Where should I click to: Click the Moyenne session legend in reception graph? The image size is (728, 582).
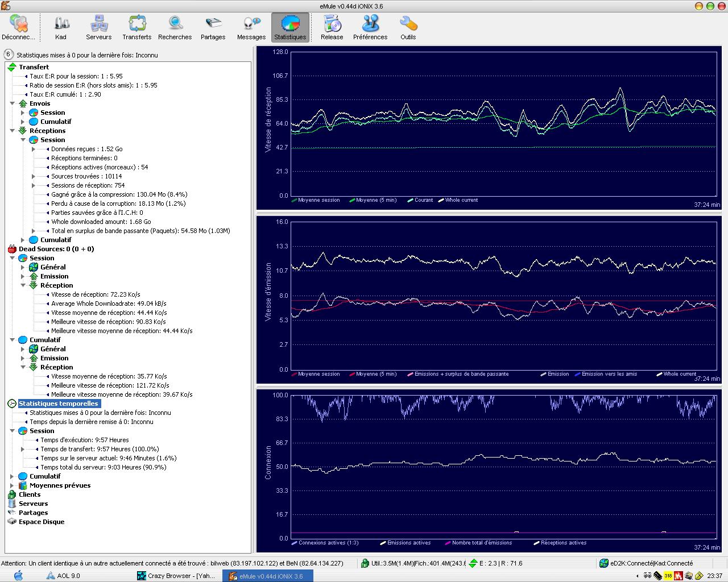pos(316,200)
